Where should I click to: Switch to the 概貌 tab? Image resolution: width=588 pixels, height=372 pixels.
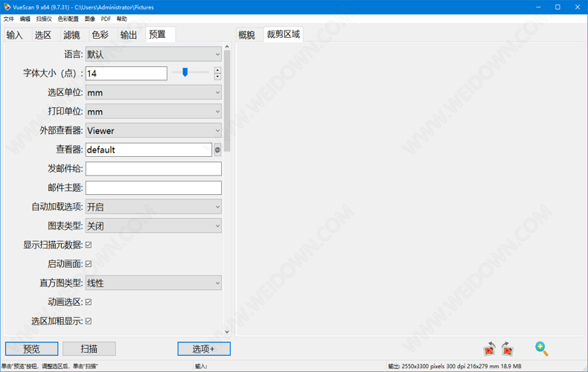[x=246, y=35]
